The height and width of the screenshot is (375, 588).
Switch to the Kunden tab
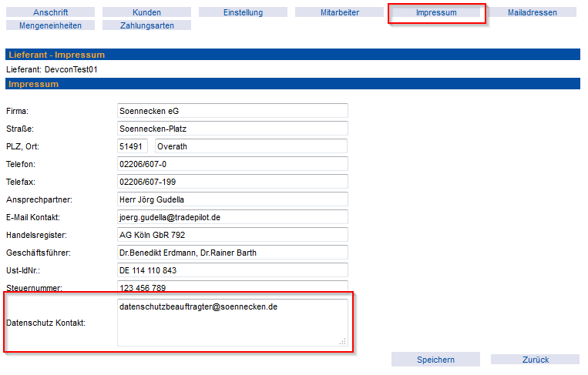coord(146,12)
